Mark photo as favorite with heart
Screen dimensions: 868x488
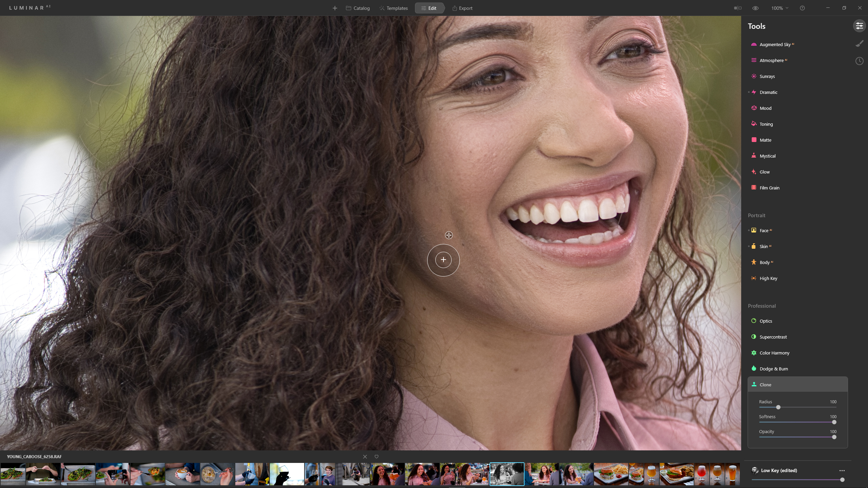point(376,456)
